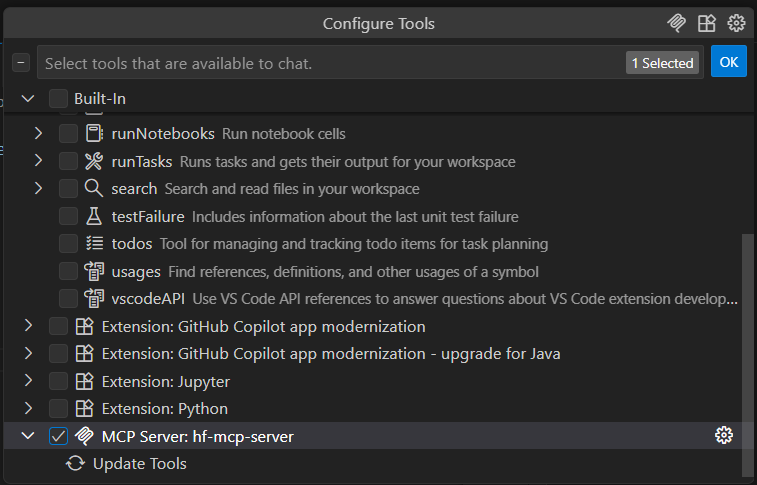Screen dimensions: 757x485
Task: Click the 'Configure Tools' title text
Action: click(x=378, y=24)
